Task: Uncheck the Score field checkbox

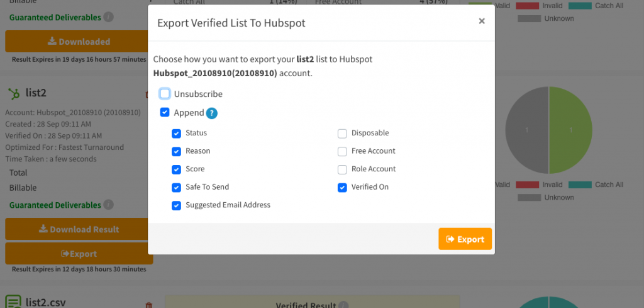Action: click(x=176, y=169)
